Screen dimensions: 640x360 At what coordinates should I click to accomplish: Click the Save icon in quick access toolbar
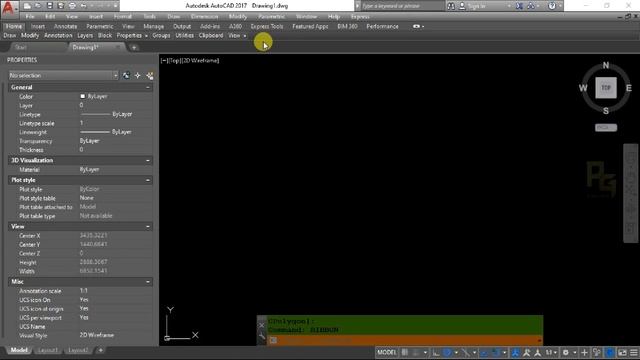pos(50,6)
